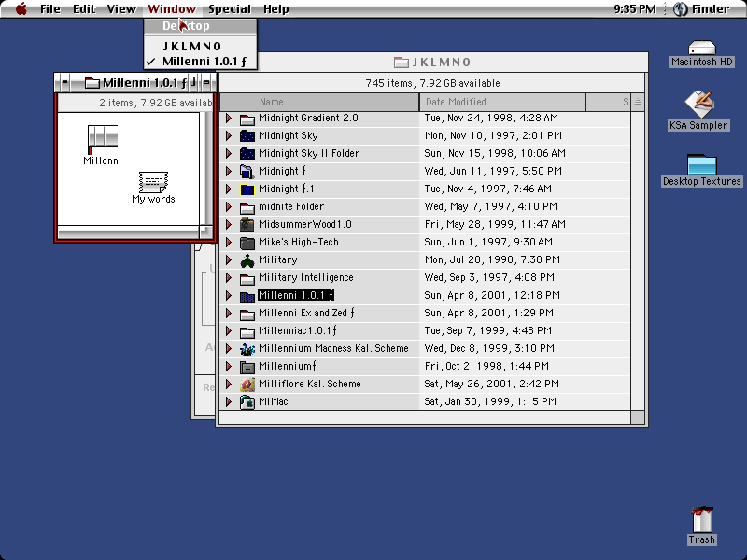Click the midnite Folder icon
This screenshot has width=747, height=560.
(x=247, y=206)
